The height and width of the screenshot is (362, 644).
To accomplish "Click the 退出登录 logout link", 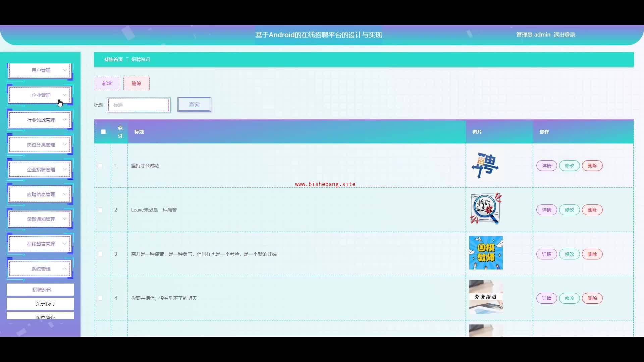I will tap(564, 35).
